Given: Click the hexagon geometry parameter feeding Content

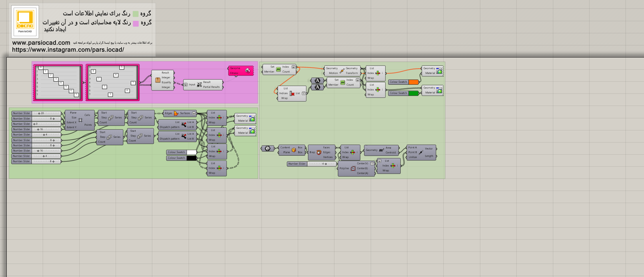Looking at the screenshot, I should pyautogui.click(x=268, y=148).
